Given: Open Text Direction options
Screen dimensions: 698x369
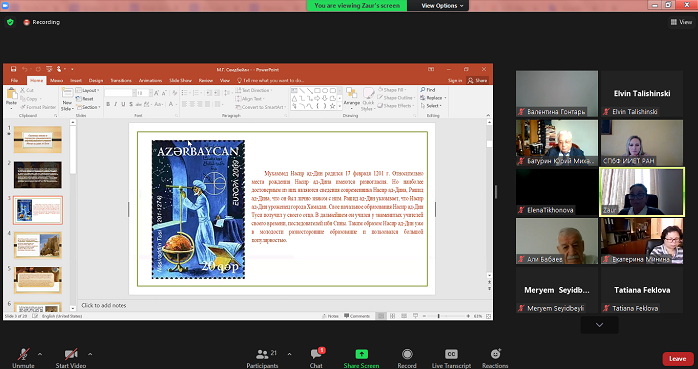Looking at the screenshot, I should 254,90.
